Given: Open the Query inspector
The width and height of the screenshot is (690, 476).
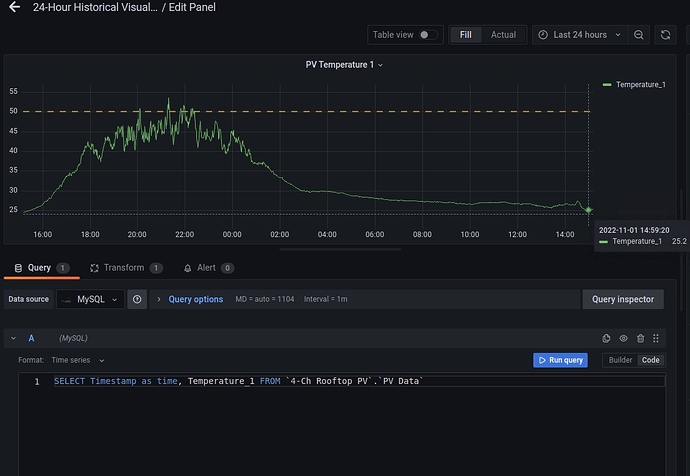Looking at the screenshot, I should (x=623, y=299).
